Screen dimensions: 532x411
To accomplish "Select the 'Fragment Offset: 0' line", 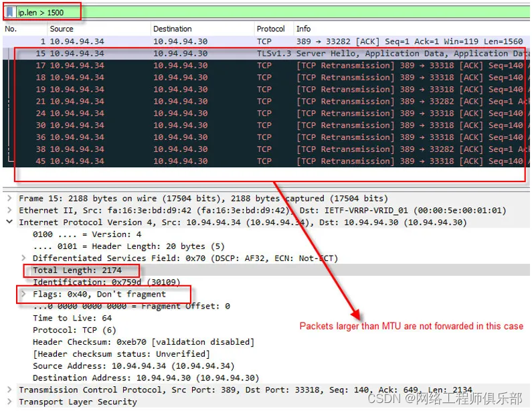I will 131,306.
